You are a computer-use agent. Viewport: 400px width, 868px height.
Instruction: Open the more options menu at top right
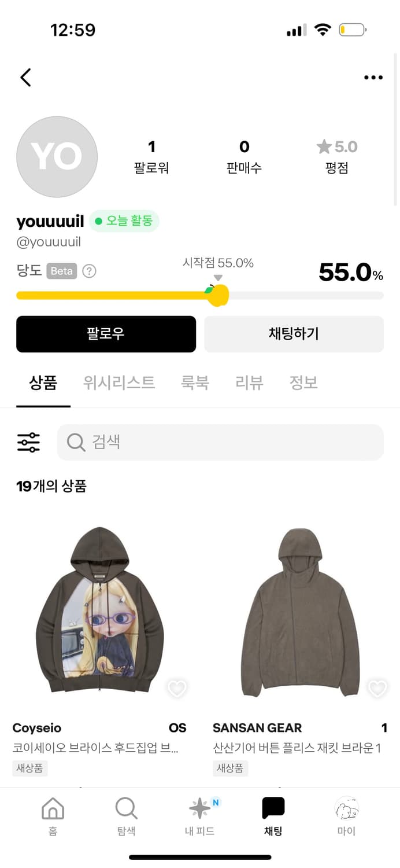pos(373,77)
